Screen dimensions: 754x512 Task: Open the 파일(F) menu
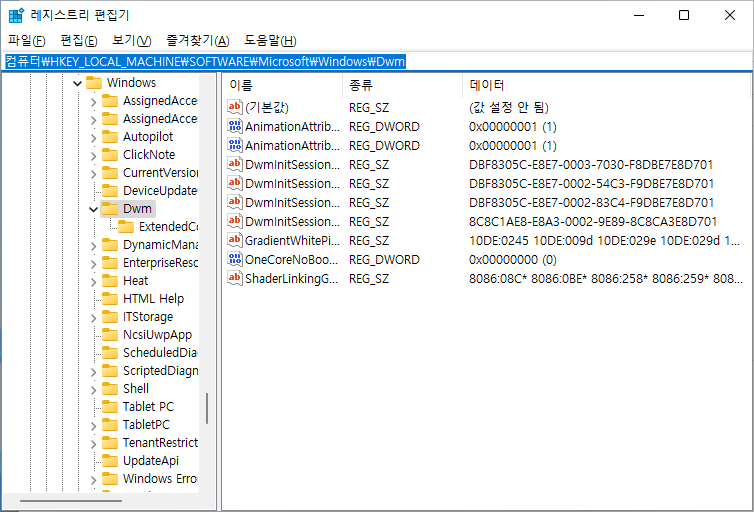point(26,41)
